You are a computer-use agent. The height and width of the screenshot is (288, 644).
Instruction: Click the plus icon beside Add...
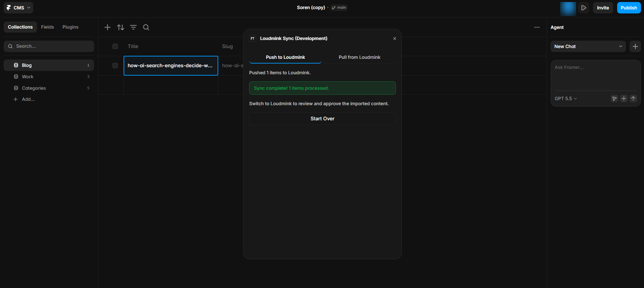15,99
